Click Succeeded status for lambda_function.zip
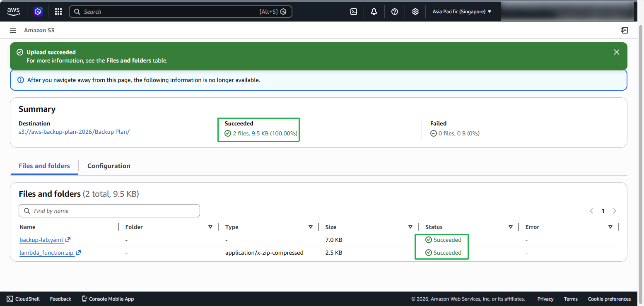The height and width of the screenshot is (306, 644). point(444,253)
